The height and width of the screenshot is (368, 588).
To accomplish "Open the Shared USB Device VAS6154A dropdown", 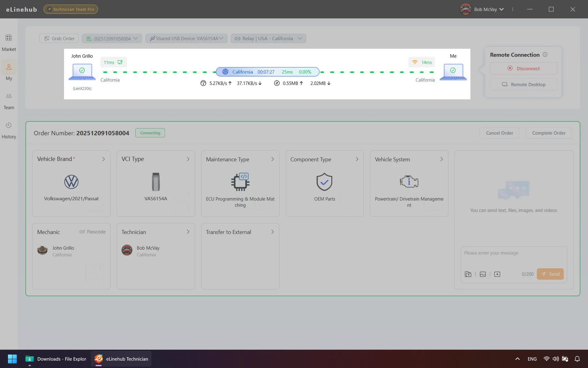I will tap(186, 38).
